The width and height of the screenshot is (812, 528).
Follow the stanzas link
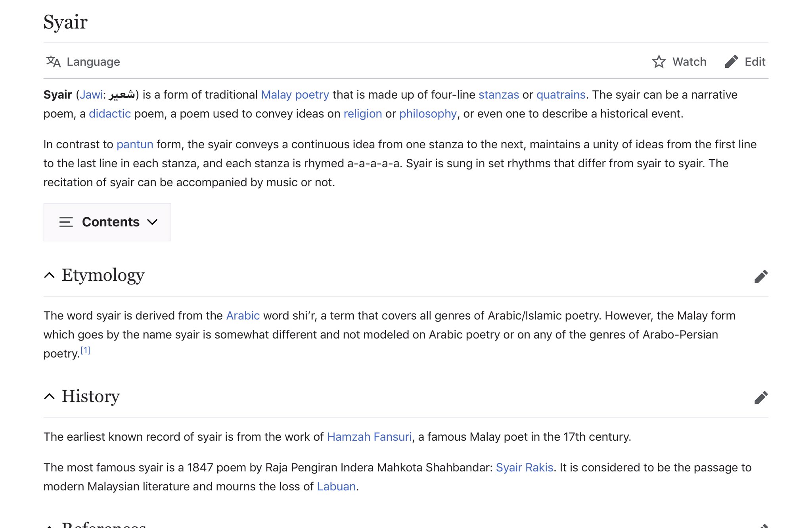point(498,95)
